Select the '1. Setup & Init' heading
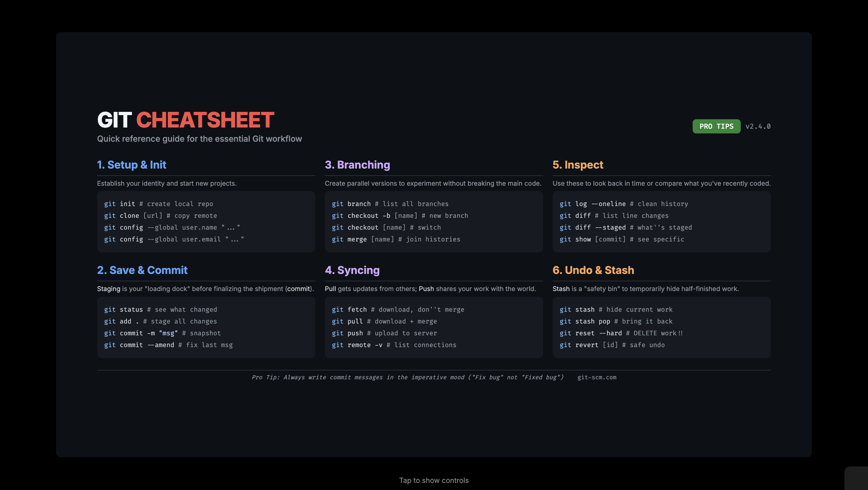Image resolution: width=868 pixels, height=490 pixels. (131, 165)
